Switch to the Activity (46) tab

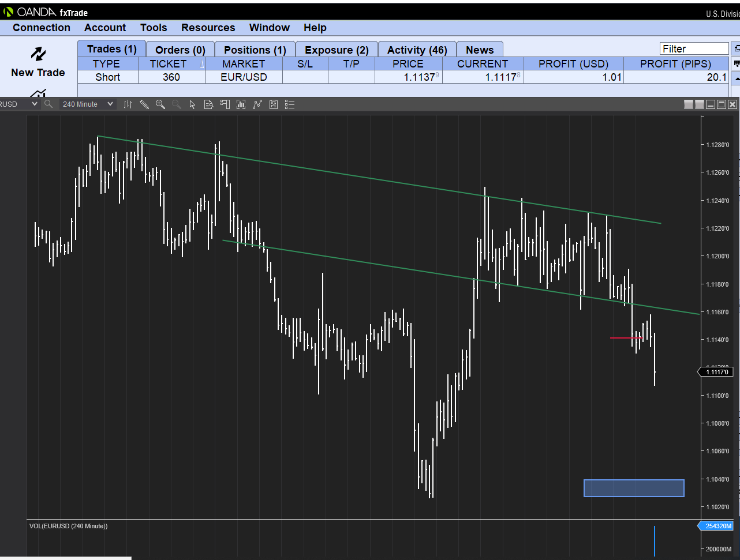pos(417,50)
